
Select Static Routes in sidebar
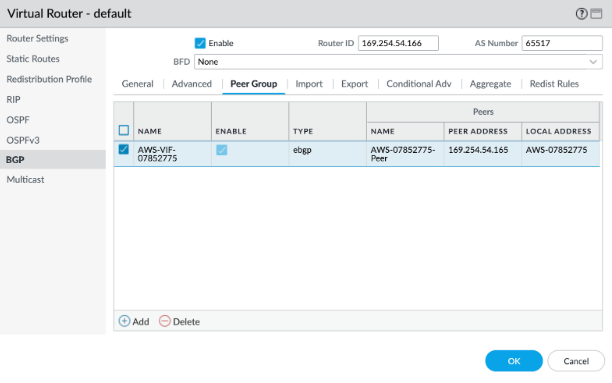(33, 59)
